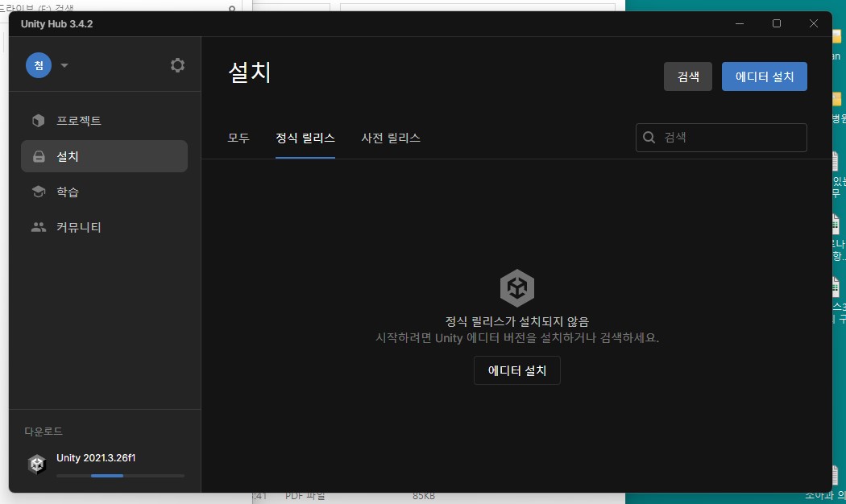
Task: Click the Unity 2021.3.26f1 download label
Action: click(x=96, y=457)
